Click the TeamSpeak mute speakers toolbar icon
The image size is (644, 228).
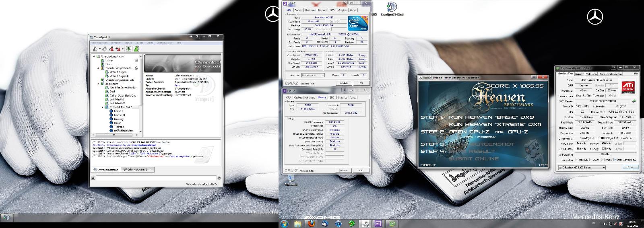click(x=118, y=49)
